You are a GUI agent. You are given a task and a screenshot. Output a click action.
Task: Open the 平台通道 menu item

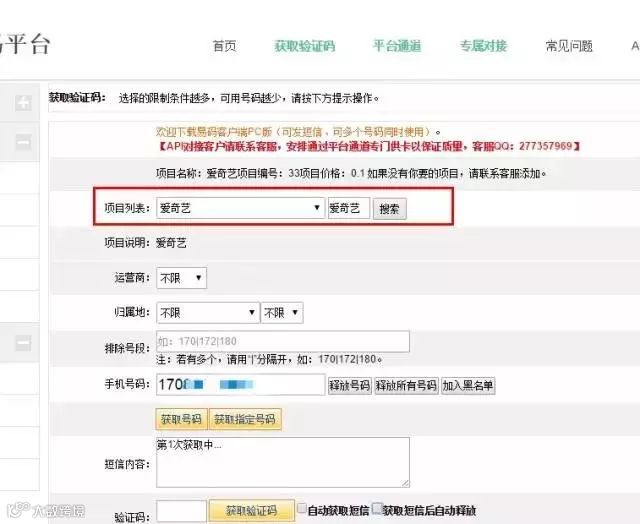point(397,46)
